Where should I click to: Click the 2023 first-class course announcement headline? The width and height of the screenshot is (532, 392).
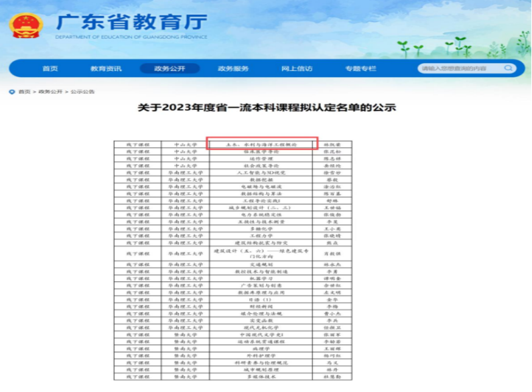pos(267,108)
